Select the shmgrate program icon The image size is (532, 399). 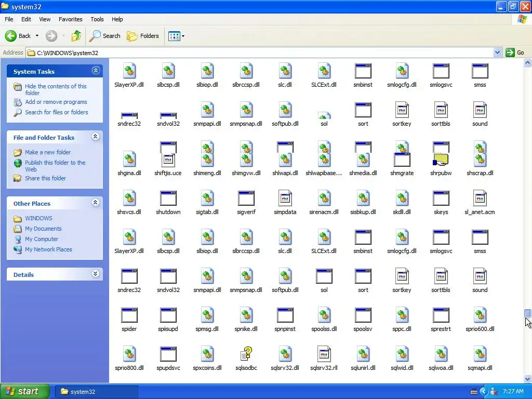point(402,159)
